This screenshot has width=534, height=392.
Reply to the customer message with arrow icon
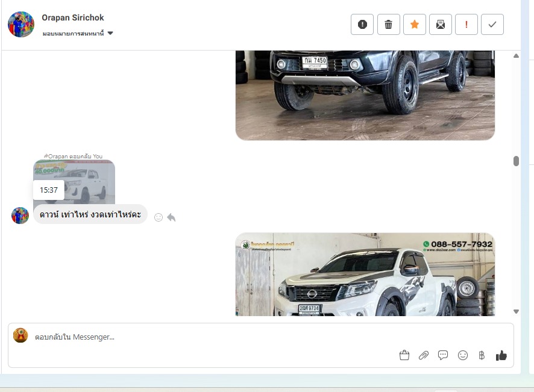pos(172,217)
